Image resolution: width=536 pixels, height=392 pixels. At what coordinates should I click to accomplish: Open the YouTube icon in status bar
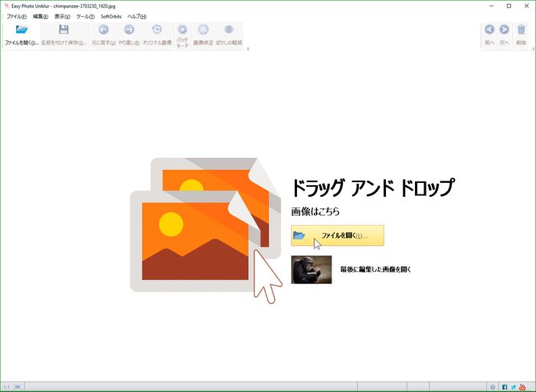pos(523,387)
